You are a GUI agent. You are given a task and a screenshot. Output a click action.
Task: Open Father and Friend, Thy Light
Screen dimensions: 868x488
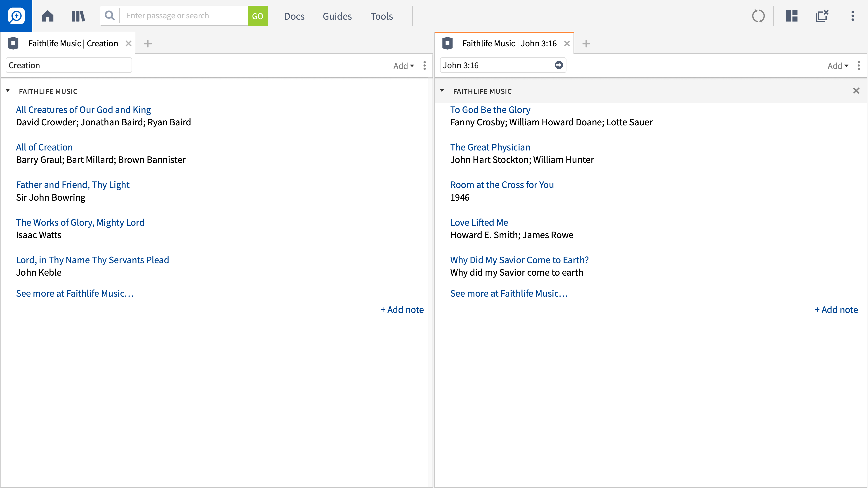pyautogui.click(x=73, y=185)
